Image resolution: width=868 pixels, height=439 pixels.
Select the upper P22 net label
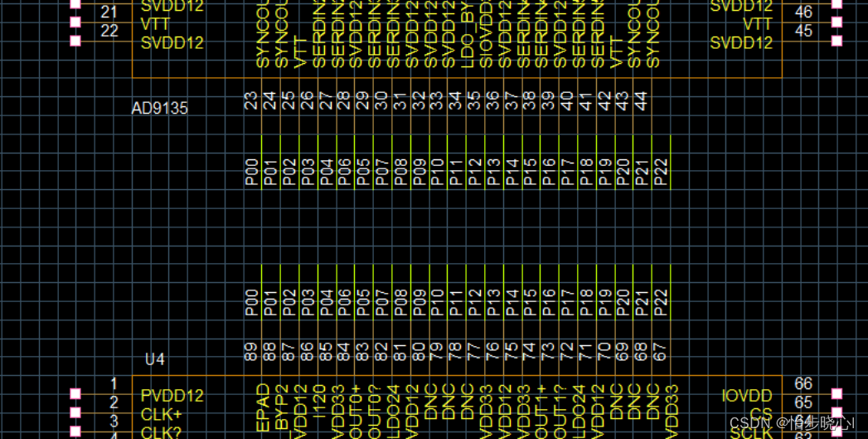[x=661, y=172]
